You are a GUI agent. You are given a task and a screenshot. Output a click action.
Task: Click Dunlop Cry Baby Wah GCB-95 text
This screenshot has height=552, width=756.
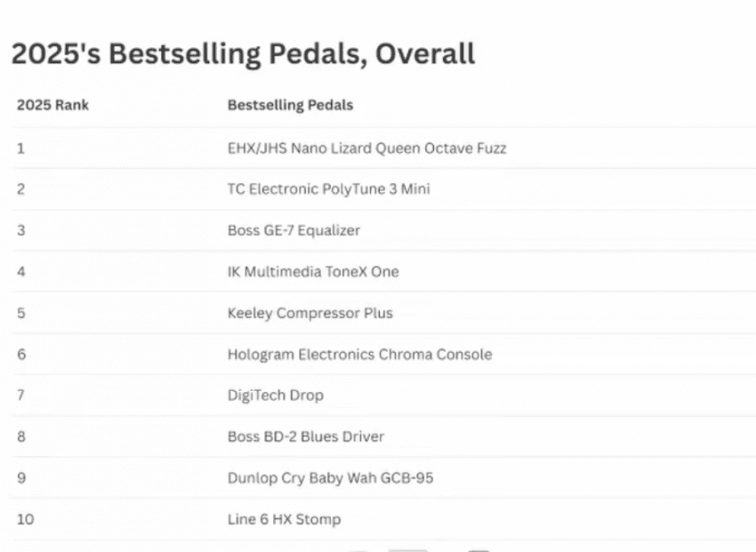[x=330, y=478]
